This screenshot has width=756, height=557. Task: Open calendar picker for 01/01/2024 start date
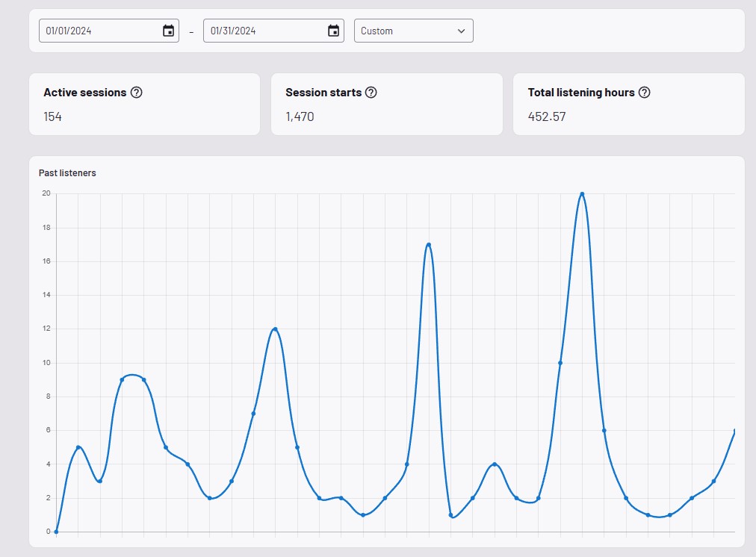pyautogui.click(x=168, y=31)
